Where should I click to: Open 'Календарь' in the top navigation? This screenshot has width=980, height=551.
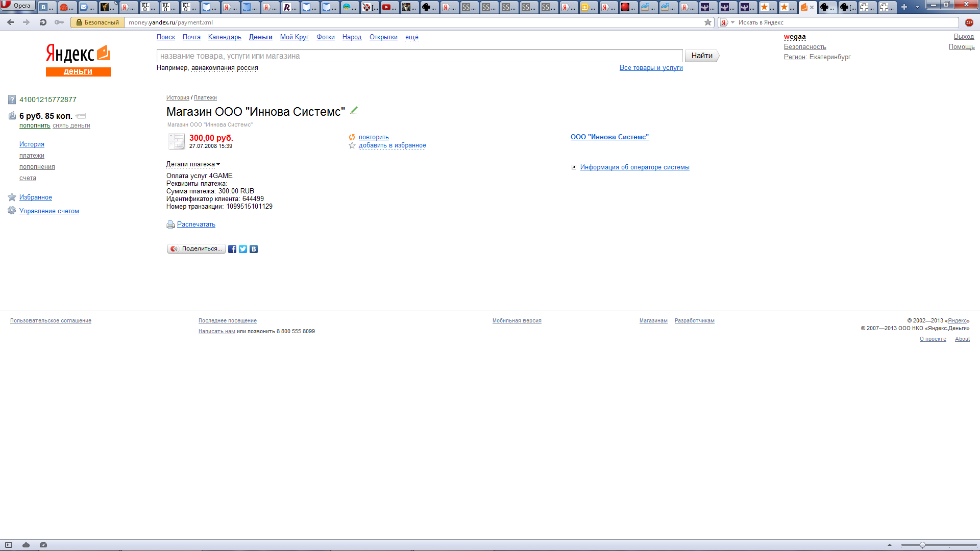225,37
